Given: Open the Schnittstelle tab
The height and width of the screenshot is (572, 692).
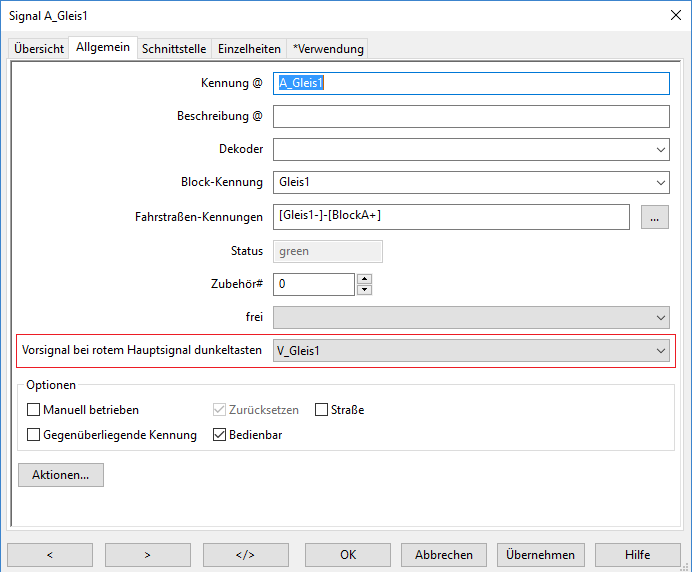Looking at the screenshot, I should 174,48.
